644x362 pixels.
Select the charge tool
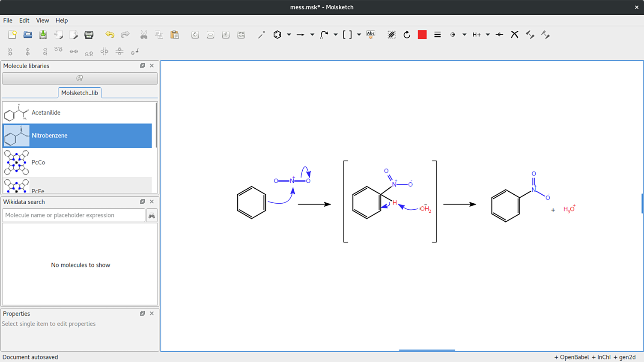[x=453, y=35]
